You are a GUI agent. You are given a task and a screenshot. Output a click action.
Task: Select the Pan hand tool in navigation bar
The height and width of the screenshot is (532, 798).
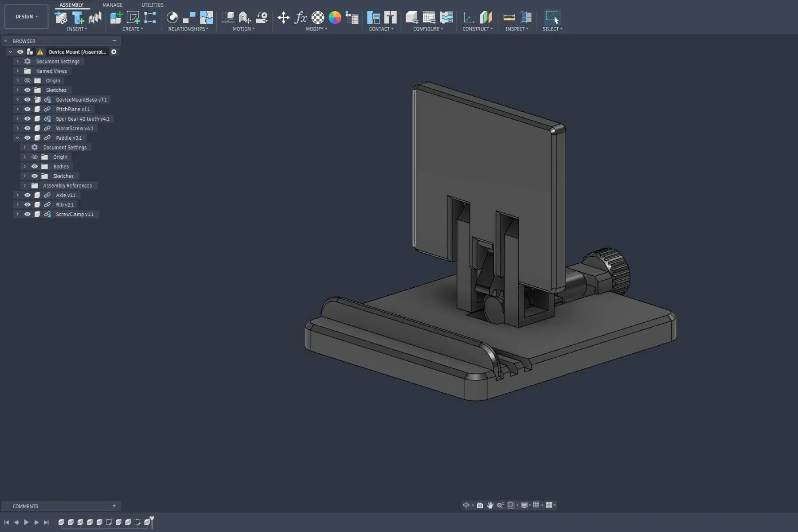pyautogui.click(x=490, y=505)
